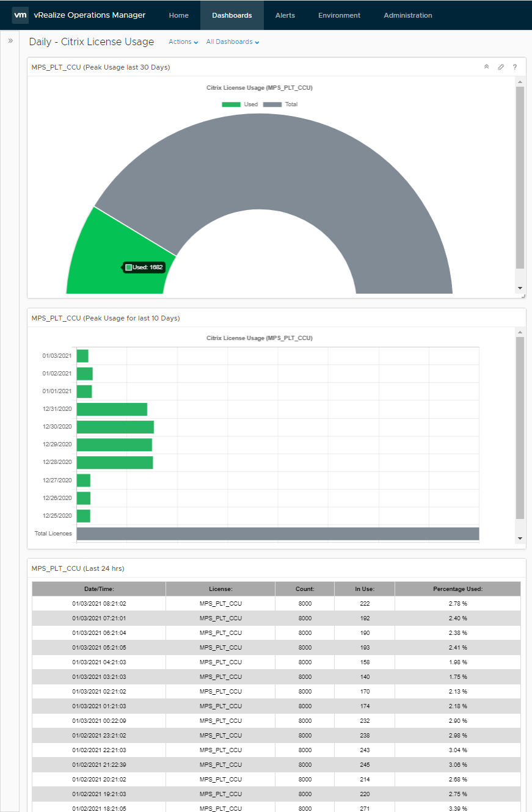This screenshot has width=532, height=812.
Task: Click the 12/30/2020 usage bar
Action: tap(115, 427)
